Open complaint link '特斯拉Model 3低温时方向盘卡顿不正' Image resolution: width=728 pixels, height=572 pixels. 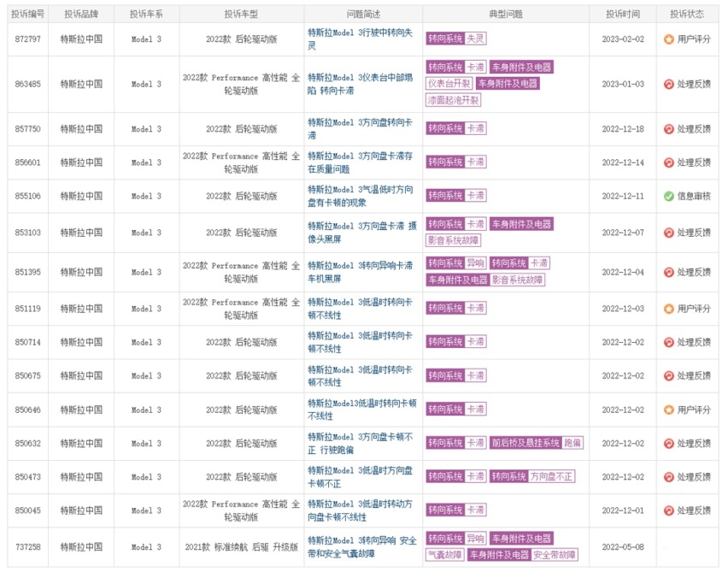pos(360,477)
